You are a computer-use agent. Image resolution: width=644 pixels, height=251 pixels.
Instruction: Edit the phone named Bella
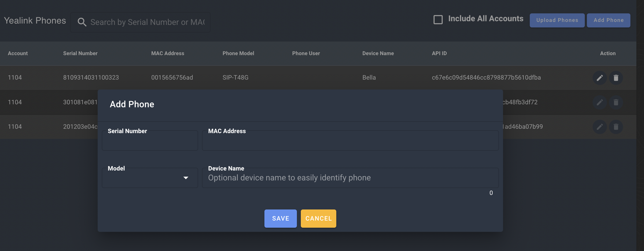click(600, 78)
